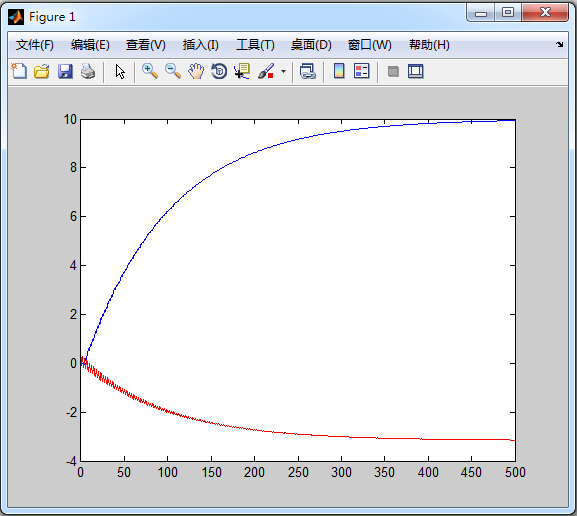Show Plot Tools and dock figure
The width and height of the screenshot is (577, 516).
tap(416, 71)
